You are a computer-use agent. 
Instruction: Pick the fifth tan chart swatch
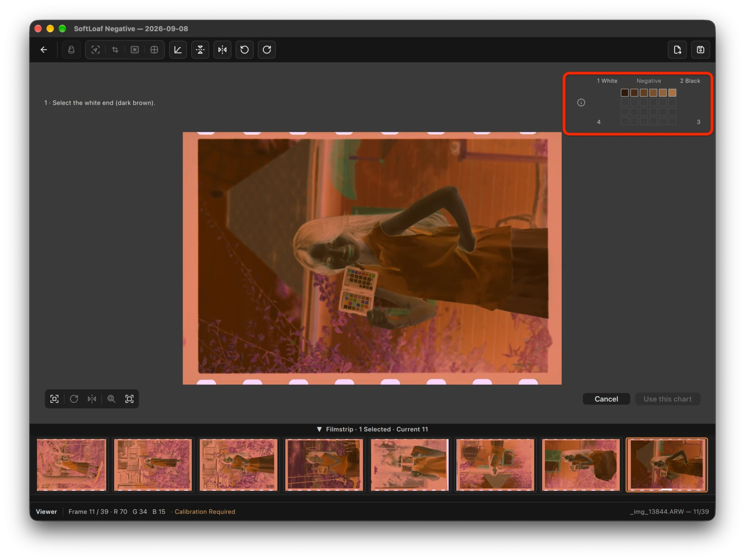[663, 93]
